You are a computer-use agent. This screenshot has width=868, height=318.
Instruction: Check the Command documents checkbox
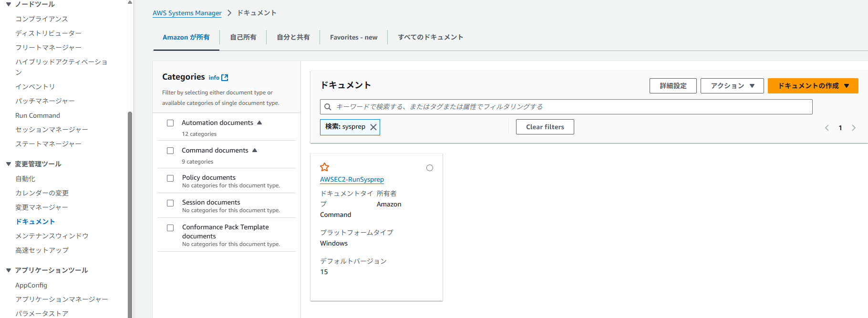click(170, 151)
